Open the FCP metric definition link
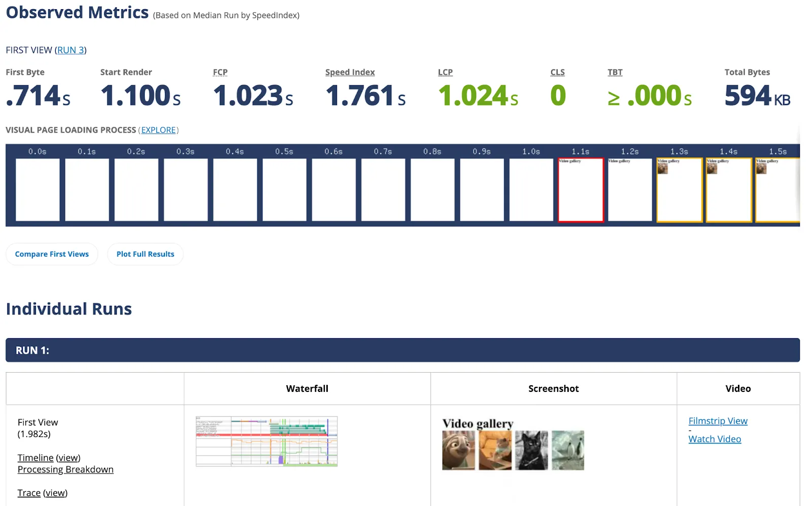The height and width of the screenshot is (506, 812). (x=220, y=72)
